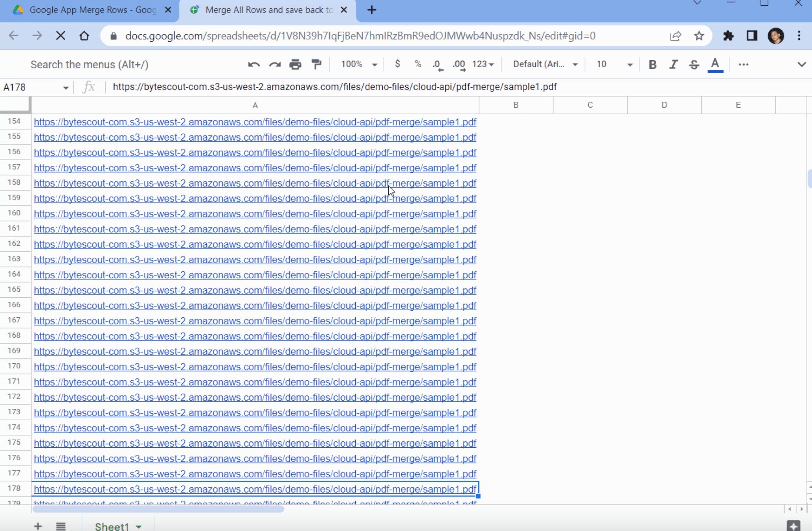Open the sample1.pdf link in row 165
Screen dimensions: 812x531
[255, 290]
